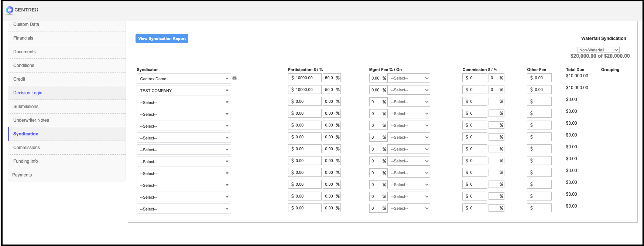Click Centrex Demo's $10,000.00 total due

pyautogui.click(x=577, y=76)
